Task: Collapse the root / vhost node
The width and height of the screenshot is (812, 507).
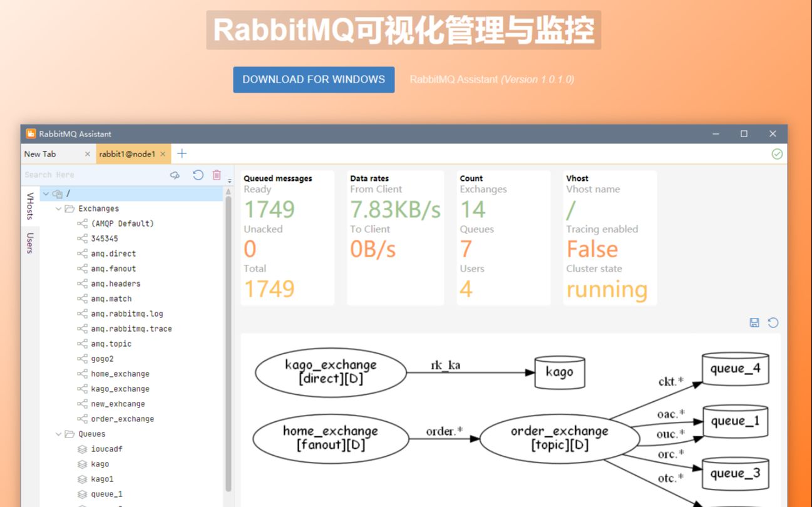Action: [46, 194]
